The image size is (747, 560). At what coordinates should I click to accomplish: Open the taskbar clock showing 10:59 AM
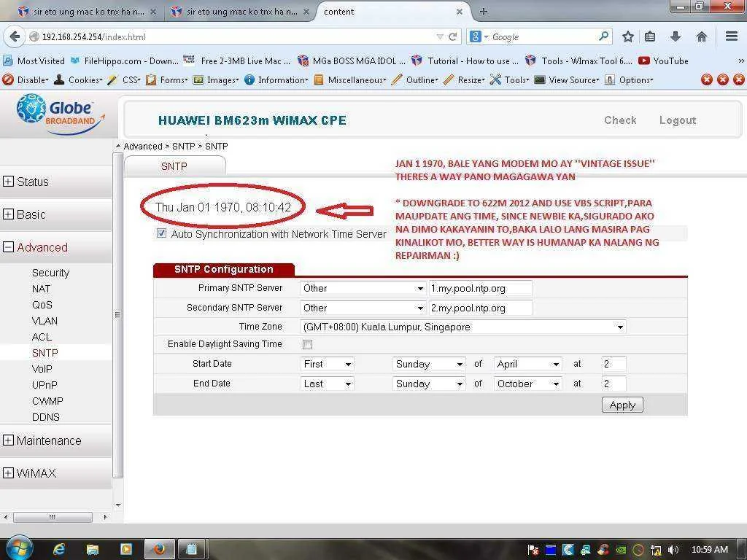click(x=710, y=550)
